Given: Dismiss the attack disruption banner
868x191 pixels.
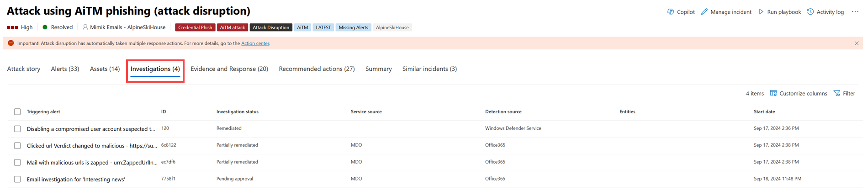Looking at the screenshot, I should click(857, 43).
